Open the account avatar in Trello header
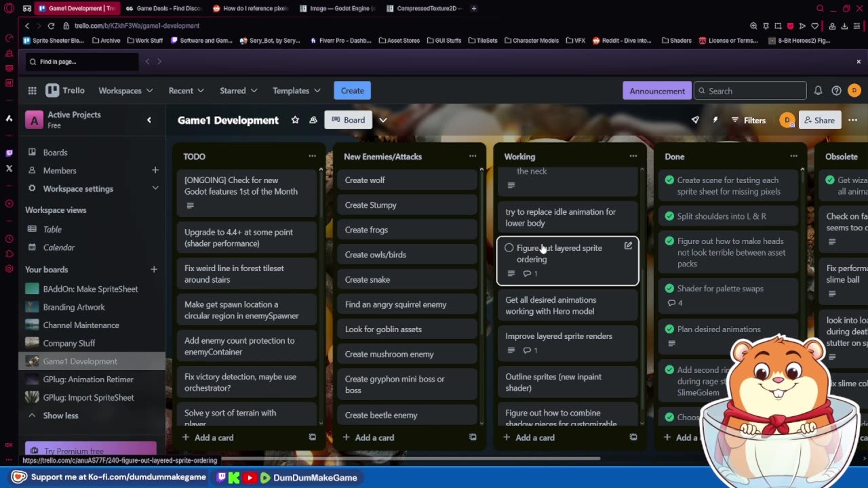 pyautogui.click(x=854, y=90)
